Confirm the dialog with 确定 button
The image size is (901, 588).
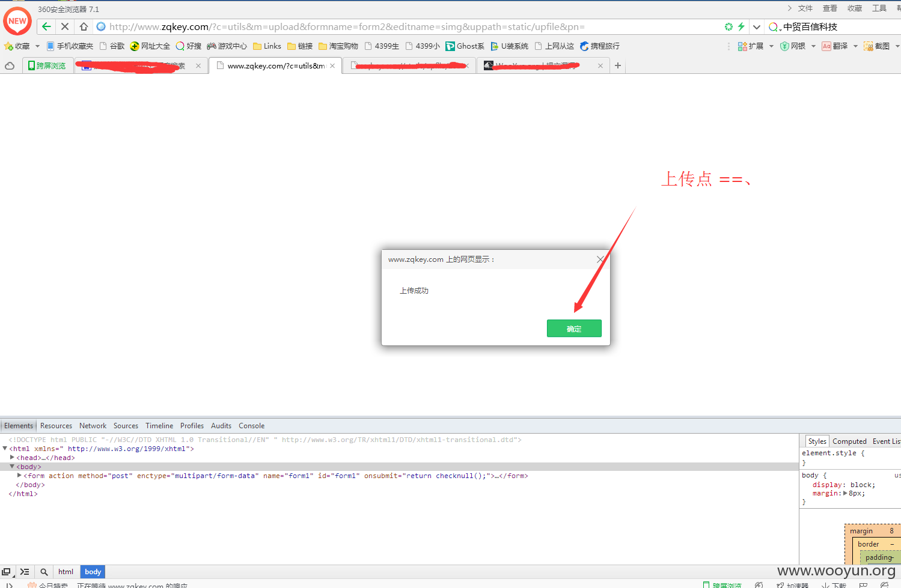tap(574, 329)
